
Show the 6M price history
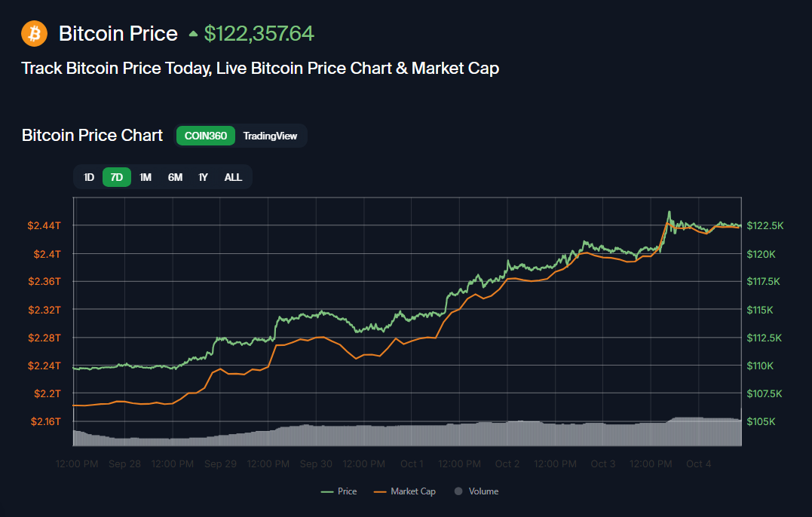coord(175,177)
